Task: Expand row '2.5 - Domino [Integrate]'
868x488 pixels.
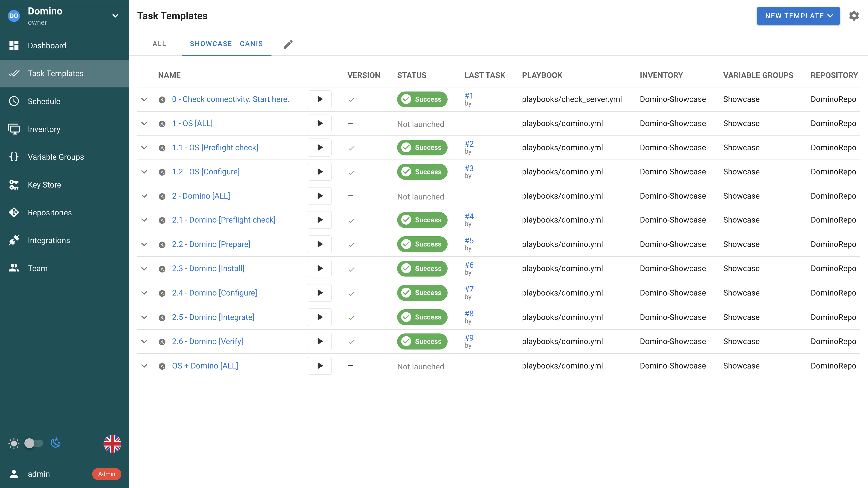Action: pos(144,318)
